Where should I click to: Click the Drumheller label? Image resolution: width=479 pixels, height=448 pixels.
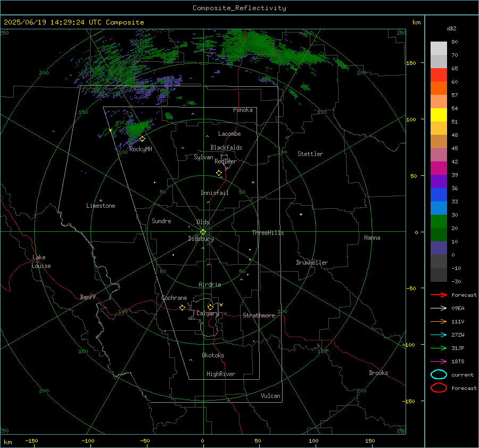(x=312, y=263)
